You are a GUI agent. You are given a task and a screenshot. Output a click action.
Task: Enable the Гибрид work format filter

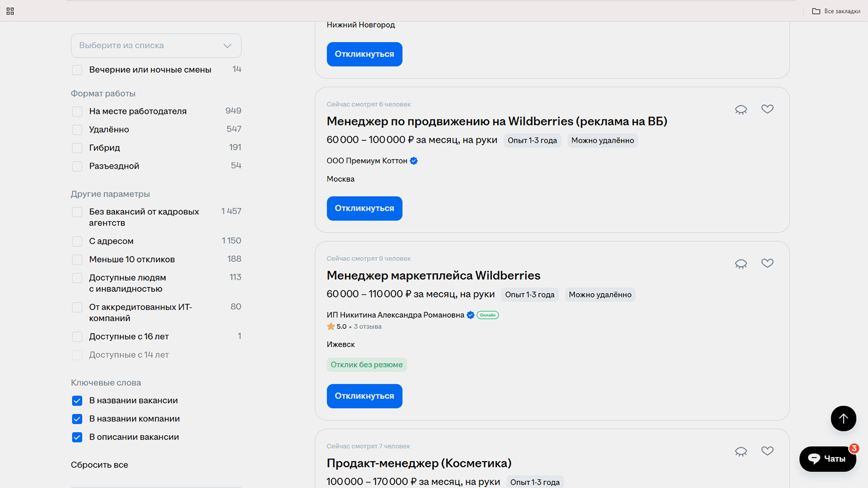pyautogui.click(x=77, y=148)
